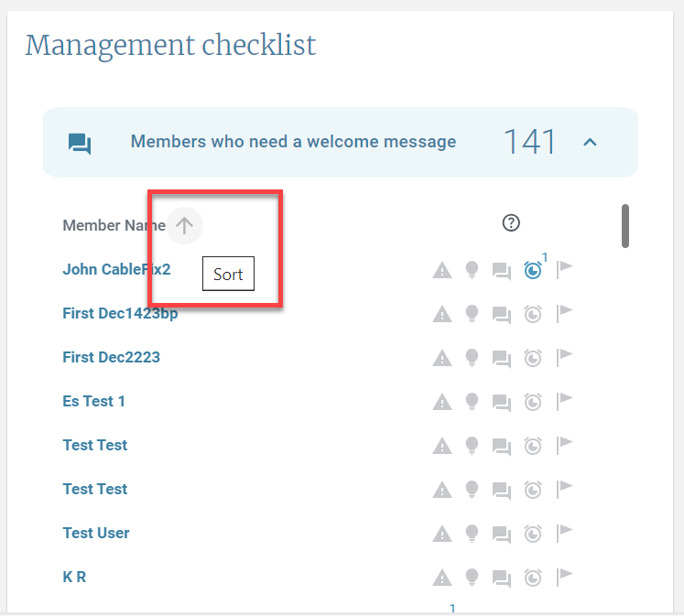Image resolution: width=684 pixels, height=616 pixels.
Task: Click lightbulb icon for First Dec1423bp
Action: 472,314
